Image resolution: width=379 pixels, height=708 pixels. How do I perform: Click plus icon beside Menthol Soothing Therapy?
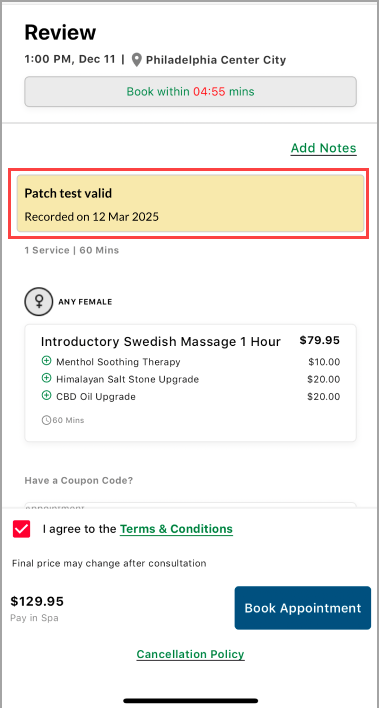pos(46,361)
